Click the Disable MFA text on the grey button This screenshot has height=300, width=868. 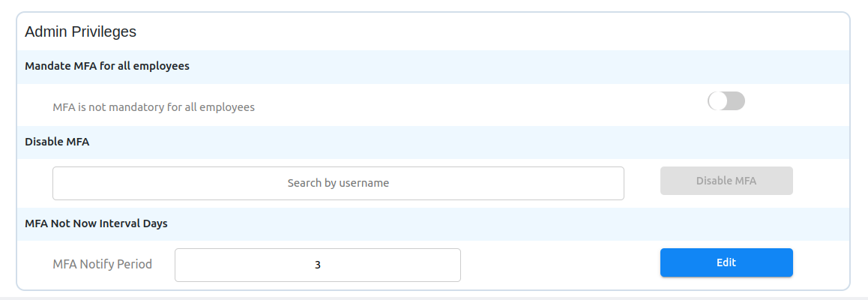point(726,181)
